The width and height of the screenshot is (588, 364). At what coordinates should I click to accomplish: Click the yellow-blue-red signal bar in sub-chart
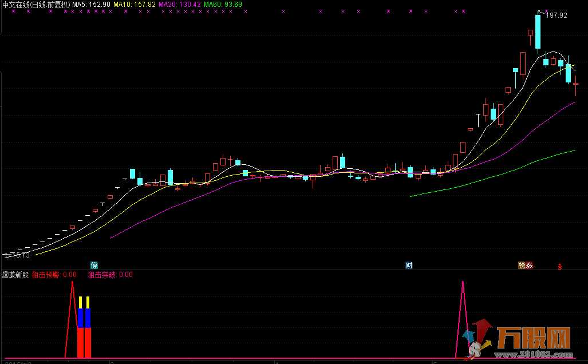pyautogui.click(x=84, y=329)
